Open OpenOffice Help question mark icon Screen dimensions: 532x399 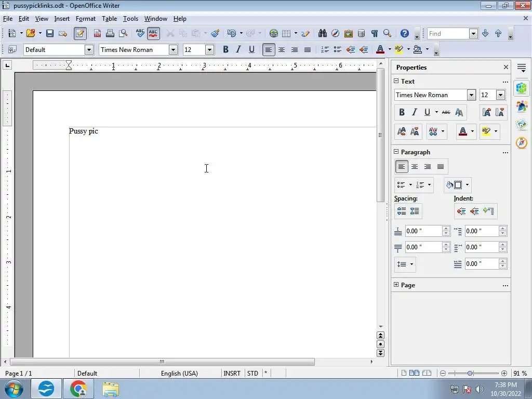click(404, 33)
